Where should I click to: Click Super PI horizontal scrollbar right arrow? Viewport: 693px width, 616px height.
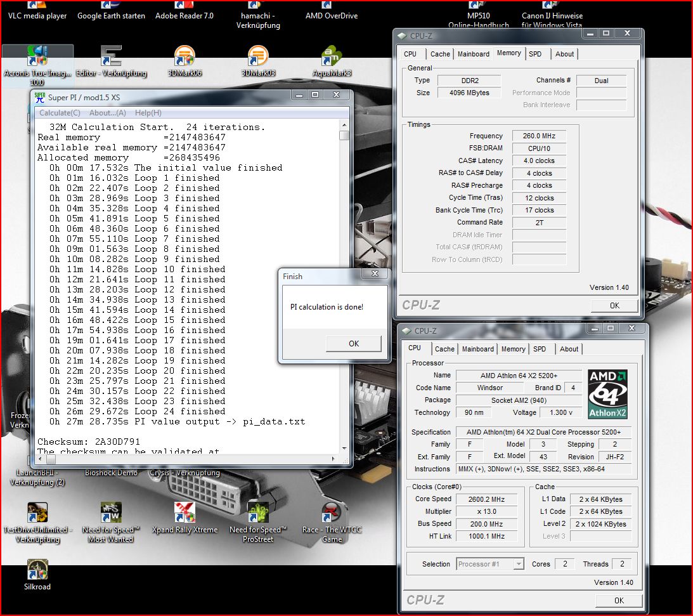pos(334,459)
